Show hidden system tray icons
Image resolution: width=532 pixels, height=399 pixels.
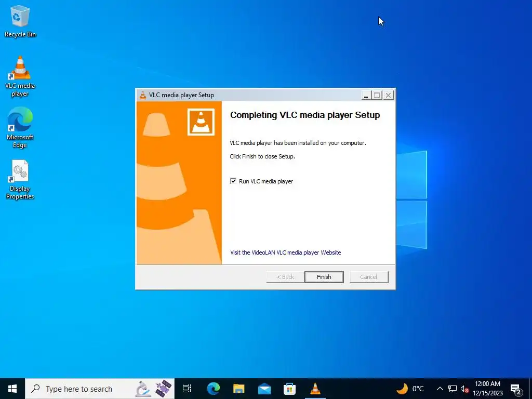440,389
